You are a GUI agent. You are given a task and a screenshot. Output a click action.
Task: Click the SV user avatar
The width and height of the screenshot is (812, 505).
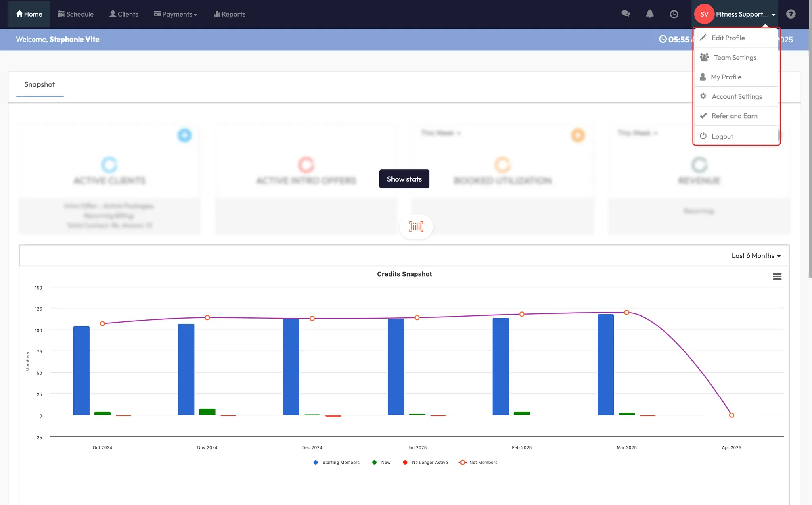coord(704,14)
